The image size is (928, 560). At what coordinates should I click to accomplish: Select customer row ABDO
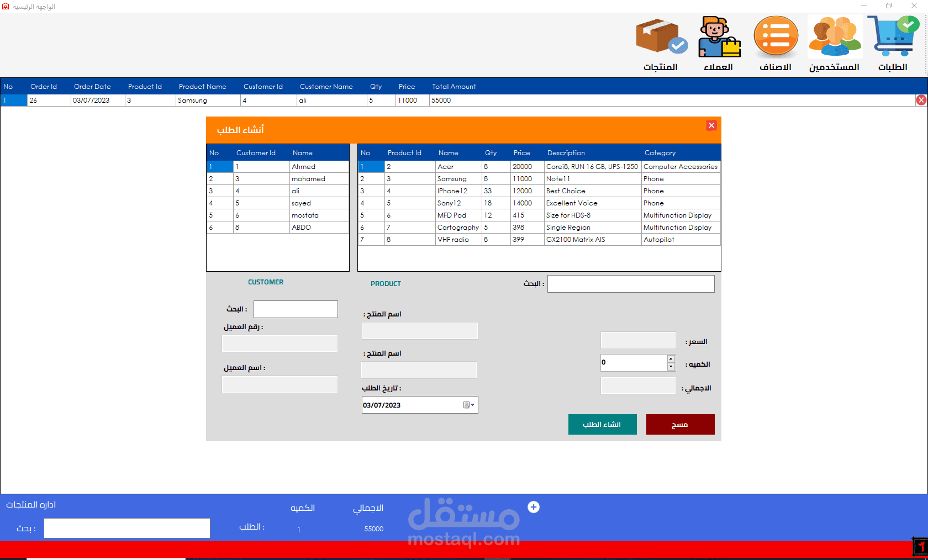click(278, 228)
